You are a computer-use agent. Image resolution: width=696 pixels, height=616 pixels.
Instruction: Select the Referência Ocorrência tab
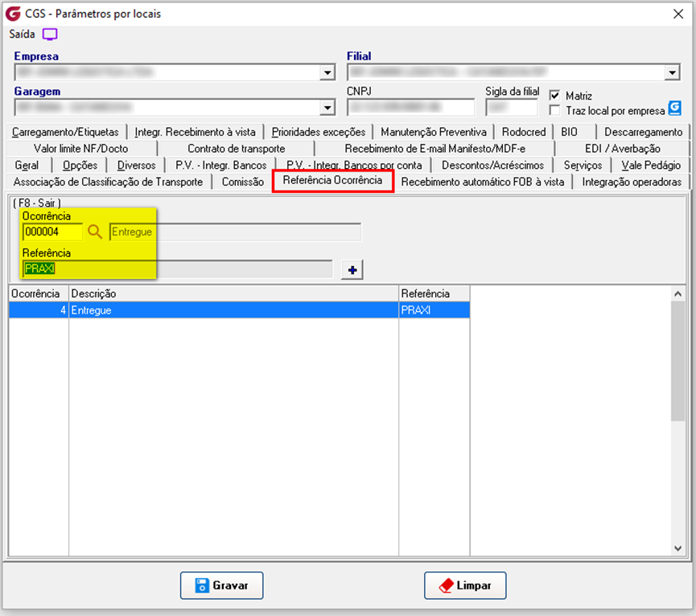(332, 180)
